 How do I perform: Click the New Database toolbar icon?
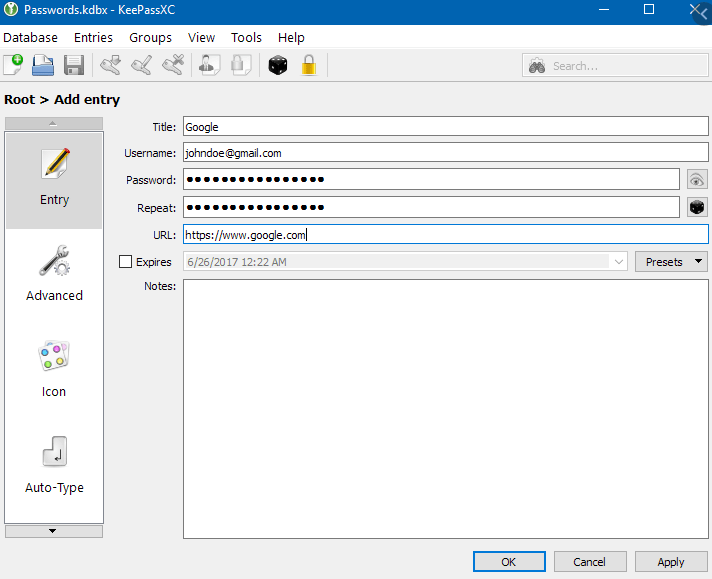point(13,66)
